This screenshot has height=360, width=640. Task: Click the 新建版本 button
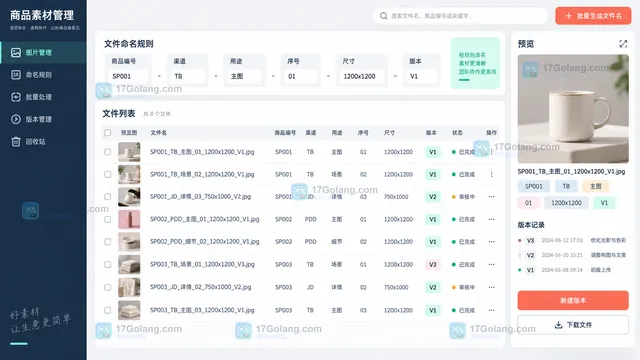point(573,300)
